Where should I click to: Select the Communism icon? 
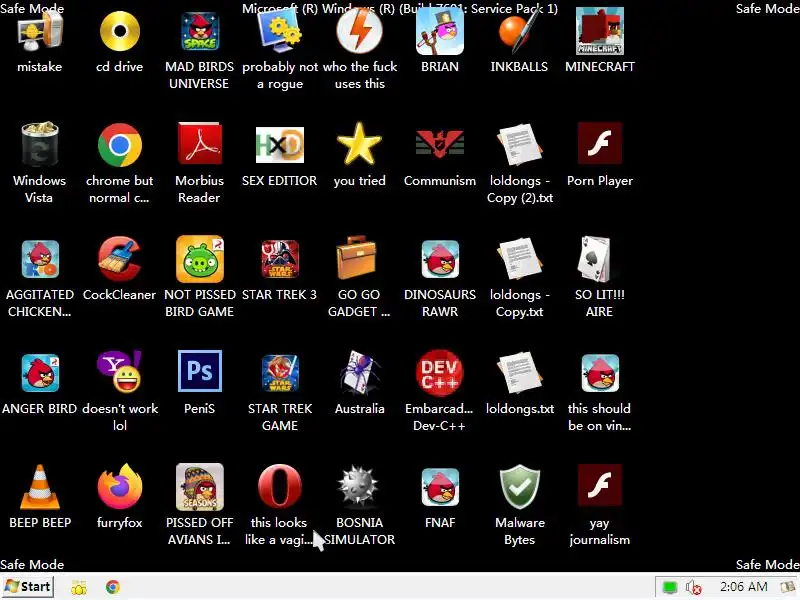[440, 145]
